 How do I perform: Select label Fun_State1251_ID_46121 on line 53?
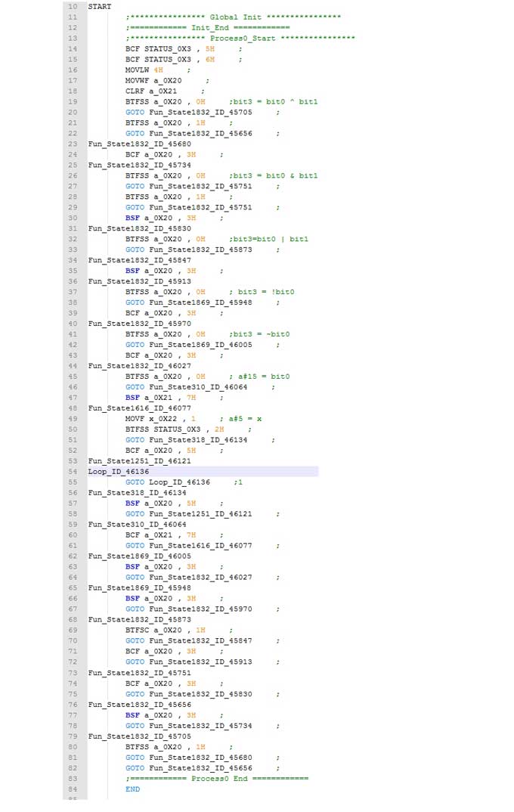pyautogui.click(x=139, y=461)
